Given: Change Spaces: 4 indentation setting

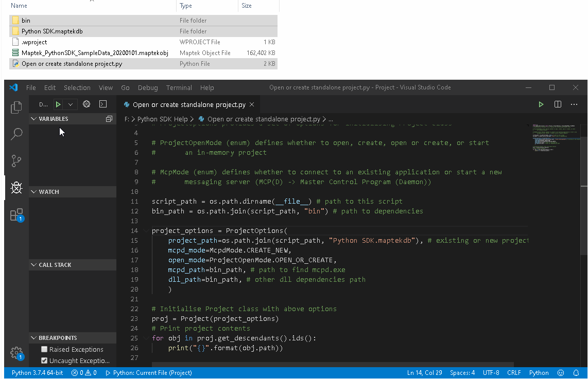Looking at the screenshot, I should point(462,373).
